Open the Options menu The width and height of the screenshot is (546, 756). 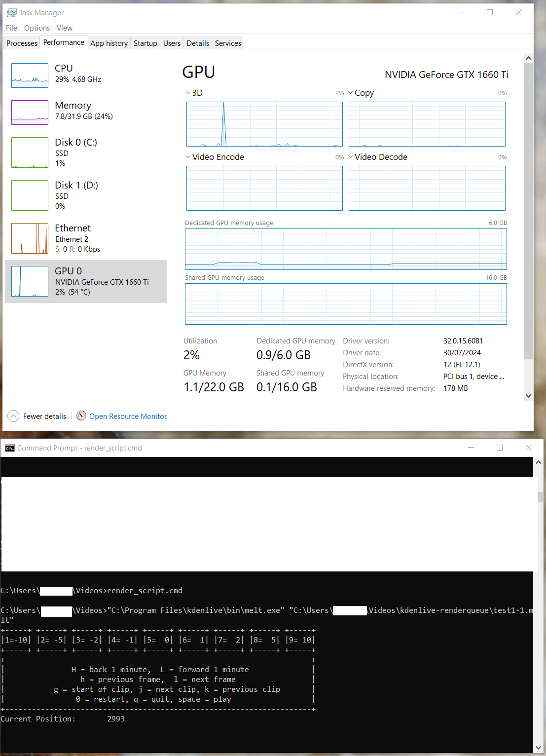coord(37,28)
